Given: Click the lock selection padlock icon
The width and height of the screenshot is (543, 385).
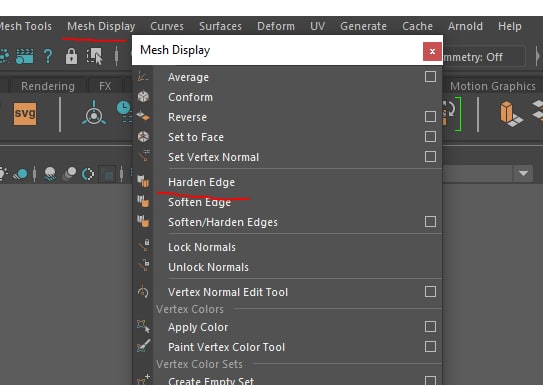Looking at the screenshot, I should click(71, 56).
